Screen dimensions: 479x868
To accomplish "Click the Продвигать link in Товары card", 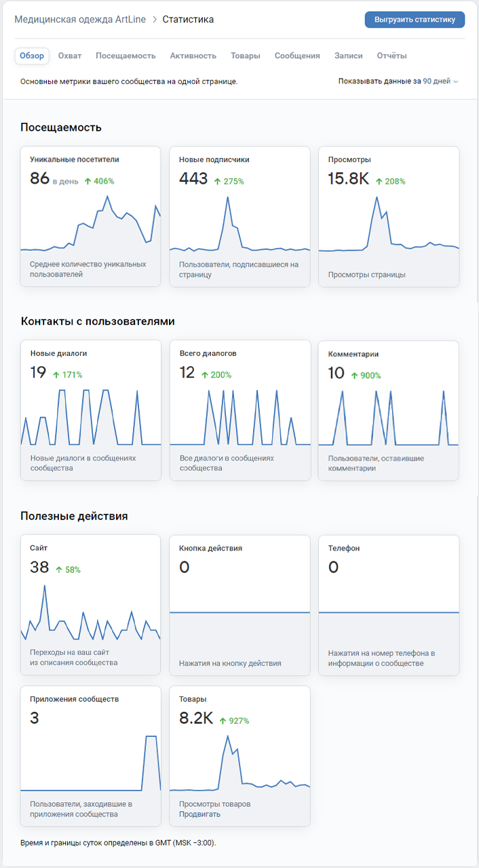I will (x=199, y=814).
